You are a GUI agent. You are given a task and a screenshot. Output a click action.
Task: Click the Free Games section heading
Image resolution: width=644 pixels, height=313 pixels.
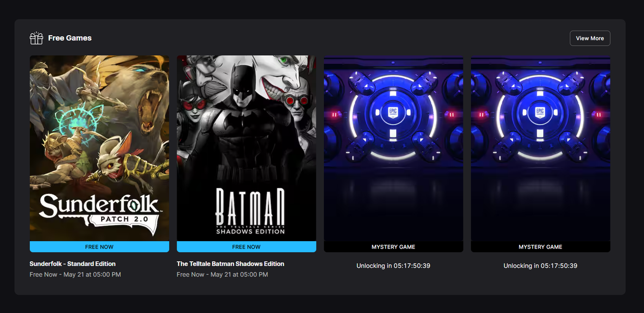(70, 38)
